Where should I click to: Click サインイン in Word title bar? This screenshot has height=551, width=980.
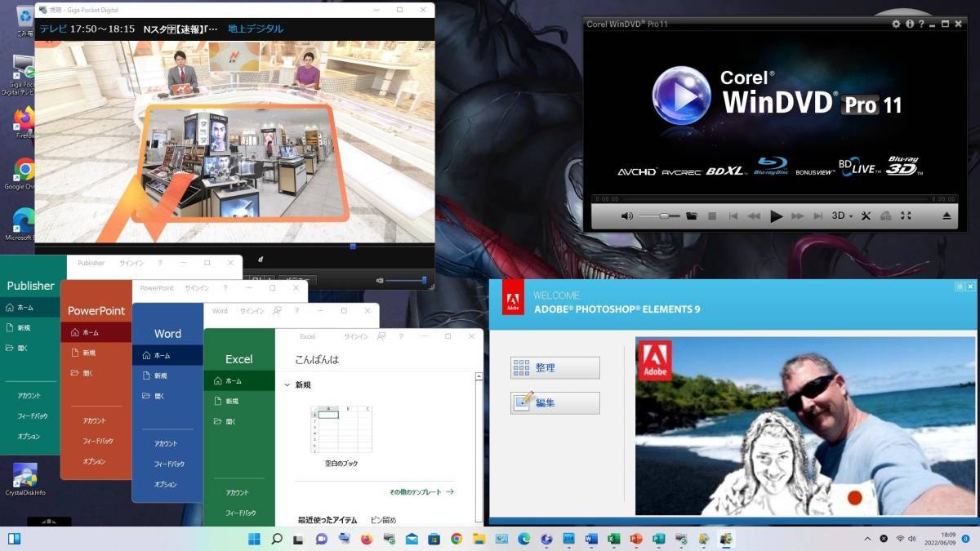[x=252, y=311]
